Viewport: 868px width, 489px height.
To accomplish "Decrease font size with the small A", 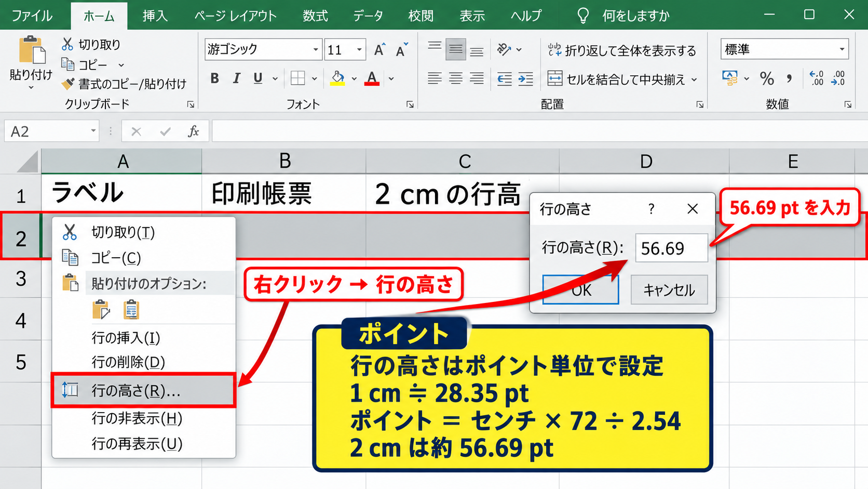I will click(402, 49).
